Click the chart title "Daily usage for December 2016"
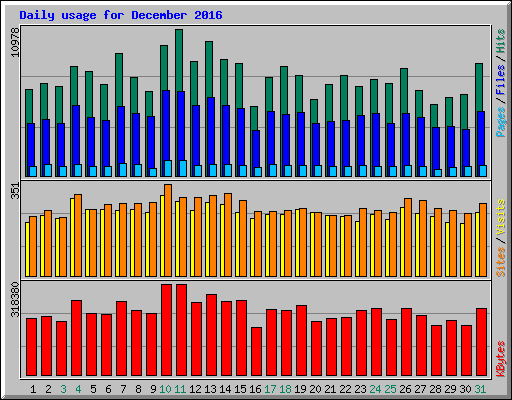The image size is (512, 400). click(121, 15)
